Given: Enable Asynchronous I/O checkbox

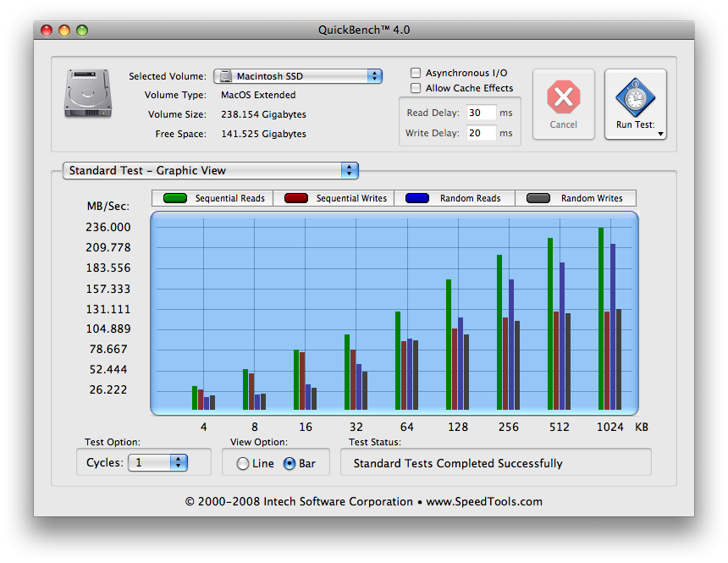Looking at the screenshot, I should click(416, 73).
